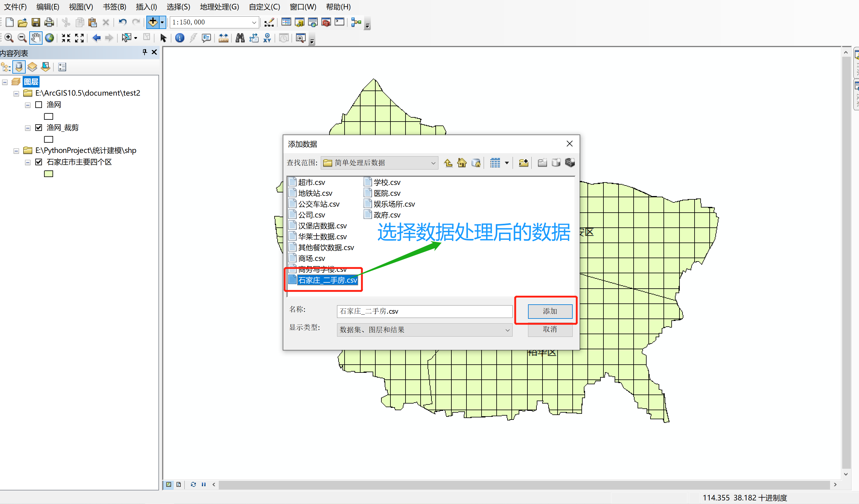The image size is (859, 504).
Task: Save the map with the Save icon
Action: [36, 23]
